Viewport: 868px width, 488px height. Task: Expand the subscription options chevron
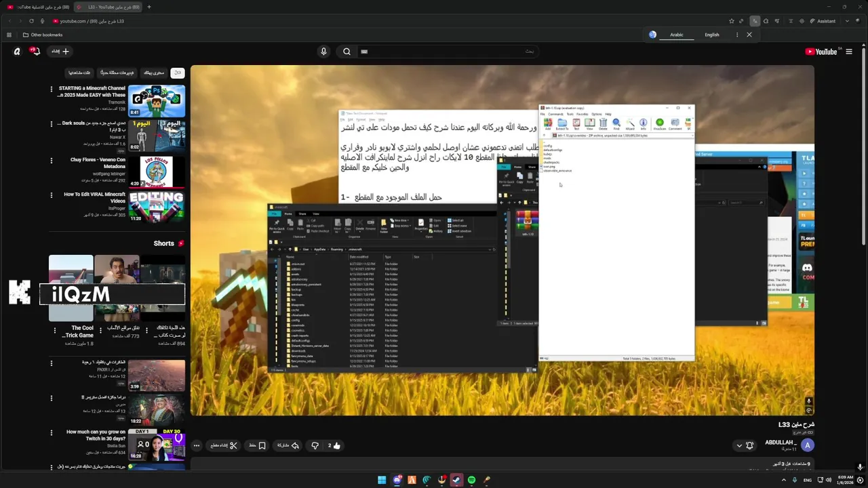739,445
